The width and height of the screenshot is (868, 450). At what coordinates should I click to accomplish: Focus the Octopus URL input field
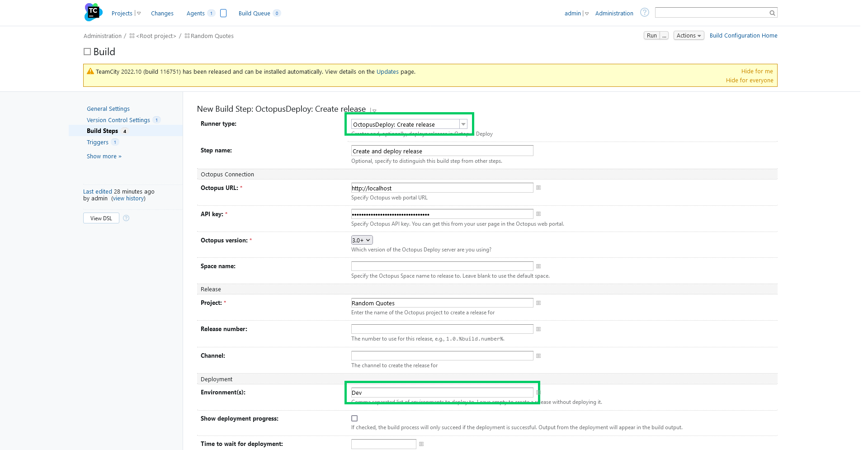442,188
